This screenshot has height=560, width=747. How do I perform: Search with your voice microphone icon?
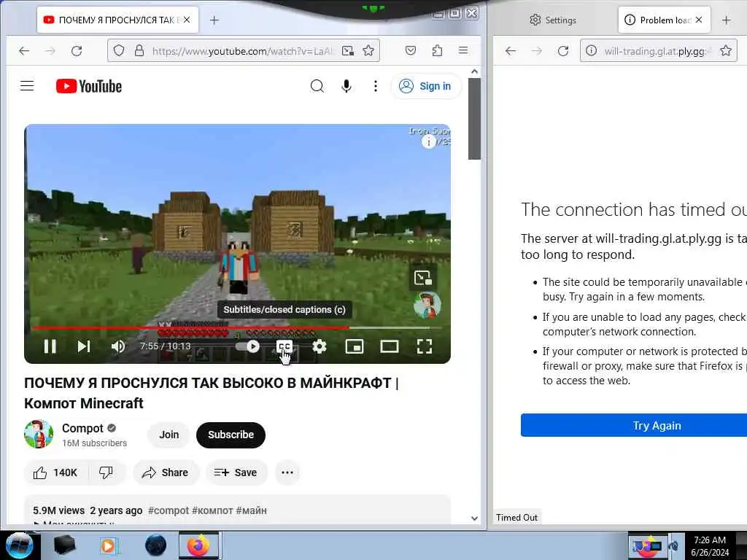(x=347, y=86)
